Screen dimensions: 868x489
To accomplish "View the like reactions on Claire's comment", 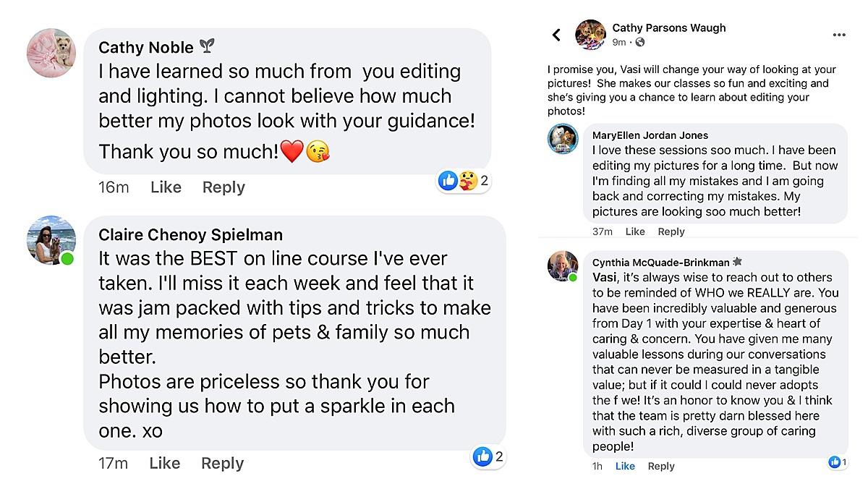I will (488, 456).
